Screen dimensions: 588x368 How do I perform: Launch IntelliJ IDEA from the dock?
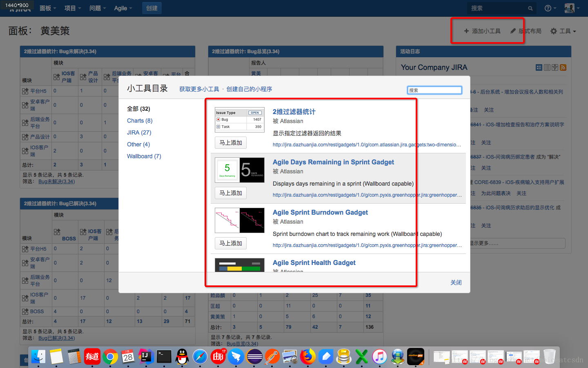(x=146, y=357)
